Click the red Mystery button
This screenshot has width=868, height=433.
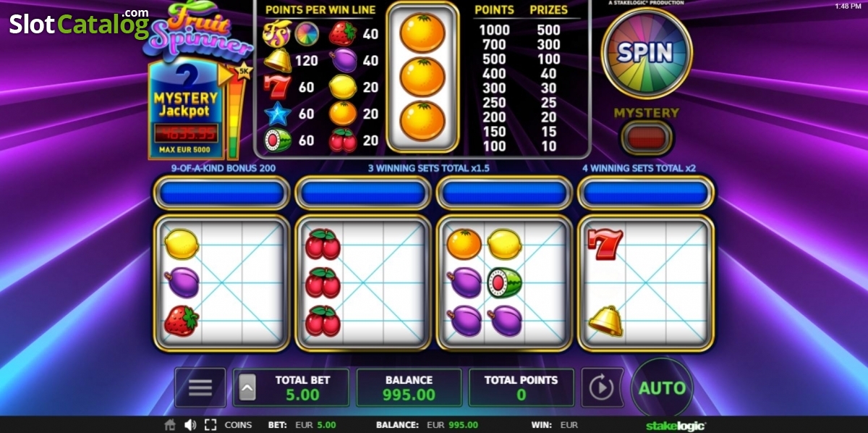(647, 138)
